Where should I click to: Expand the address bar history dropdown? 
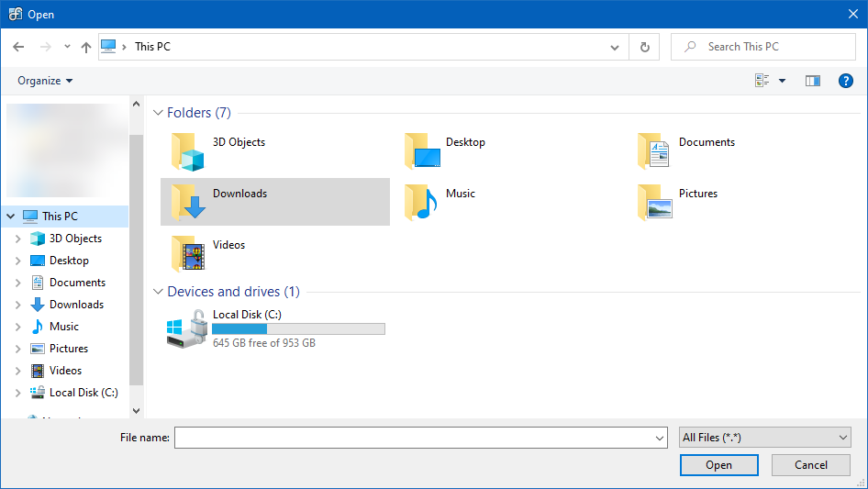pos(615,47)
